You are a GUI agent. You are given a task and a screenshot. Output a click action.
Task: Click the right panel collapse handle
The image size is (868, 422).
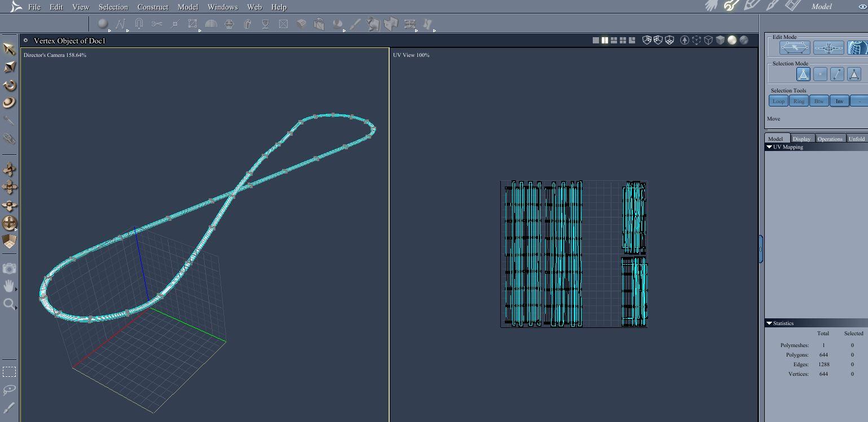(x=761, y=249)
